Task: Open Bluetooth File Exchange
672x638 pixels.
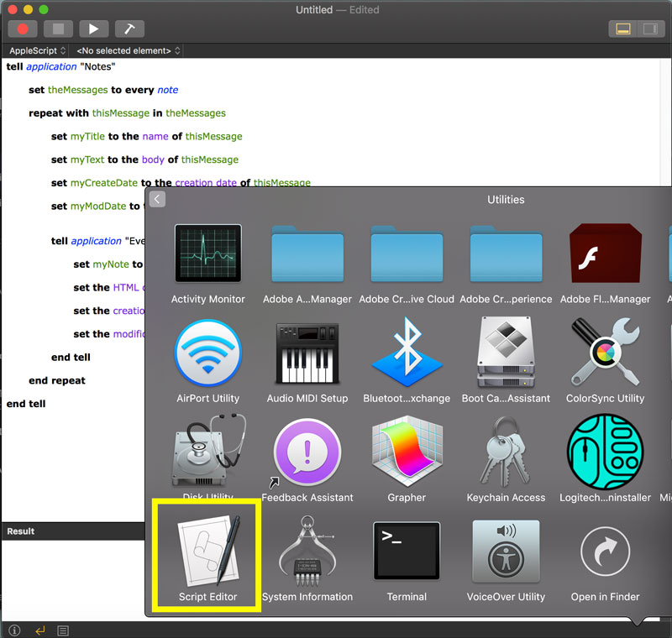Action: 407,362
